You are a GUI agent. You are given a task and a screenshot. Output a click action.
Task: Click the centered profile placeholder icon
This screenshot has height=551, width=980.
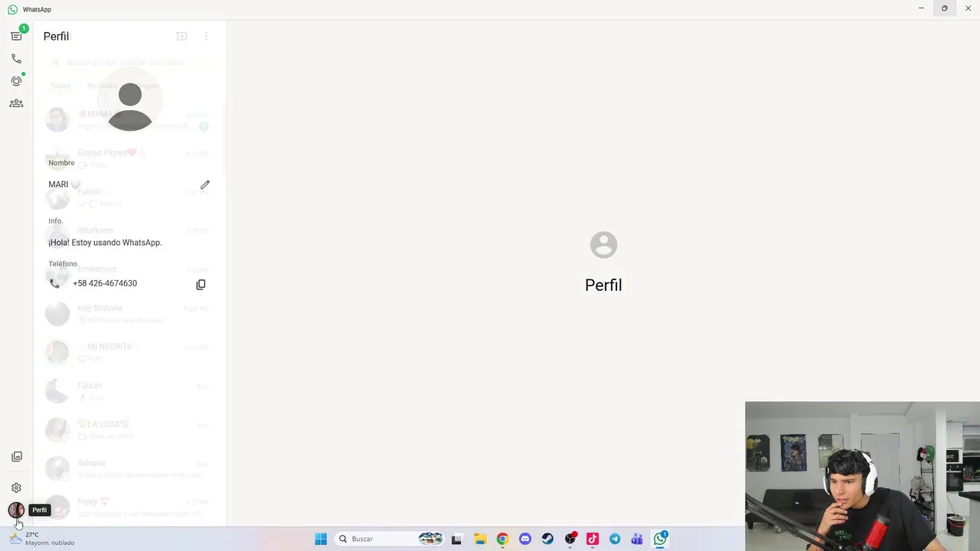603,245
